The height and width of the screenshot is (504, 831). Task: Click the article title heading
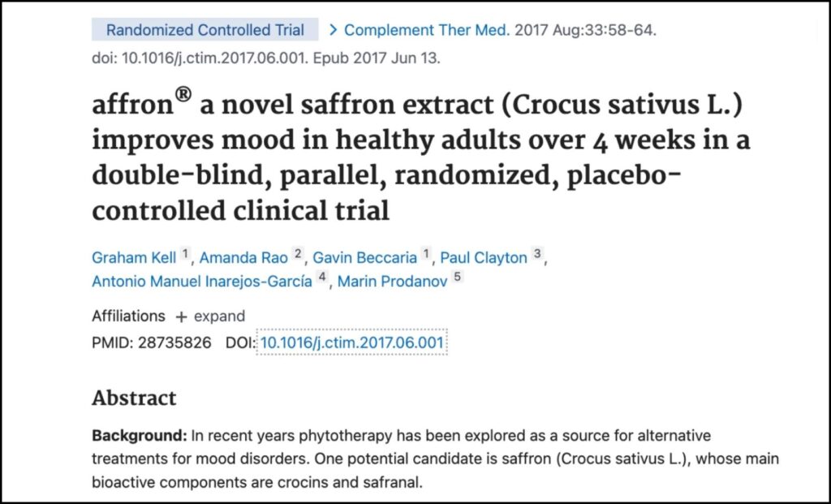point(421,157)
